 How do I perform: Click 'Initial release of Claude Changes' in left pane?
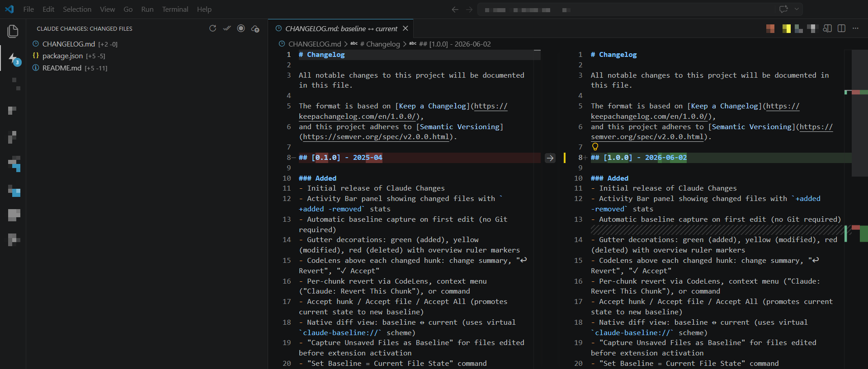pyautogui.click(x=376, y=188)
